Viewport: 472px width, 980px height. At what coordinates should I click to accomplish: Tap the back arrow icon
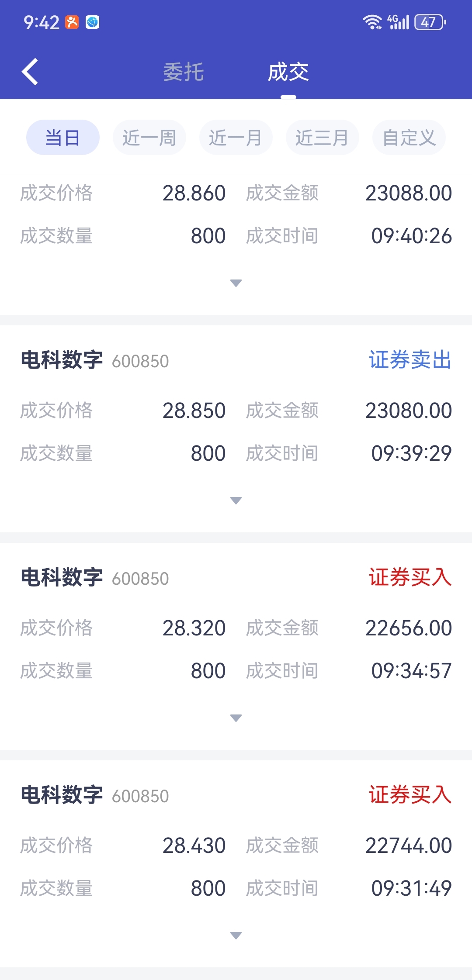click(30, 72)
